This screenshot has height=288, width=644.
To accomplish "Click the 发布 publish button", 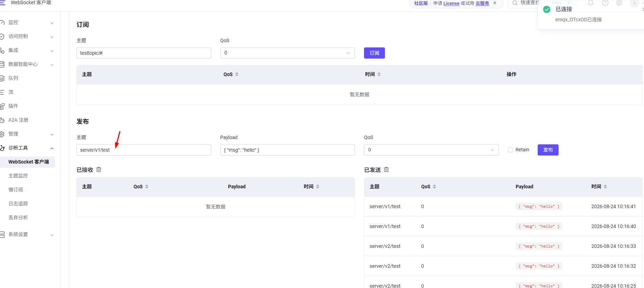I will (x=548, y=150).
